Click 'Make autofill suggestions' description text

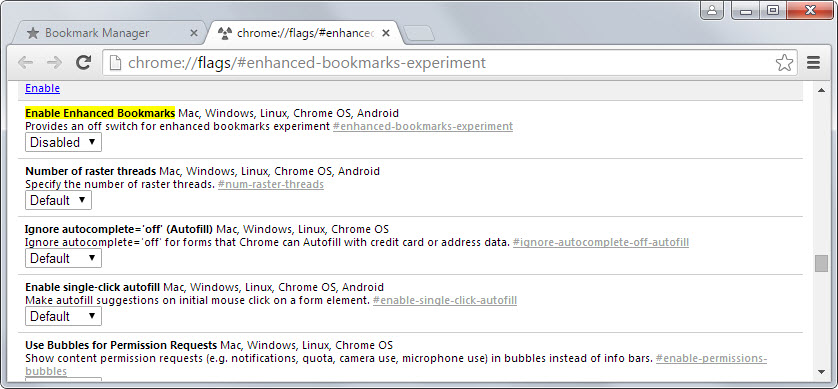click(x=197, y=300)
